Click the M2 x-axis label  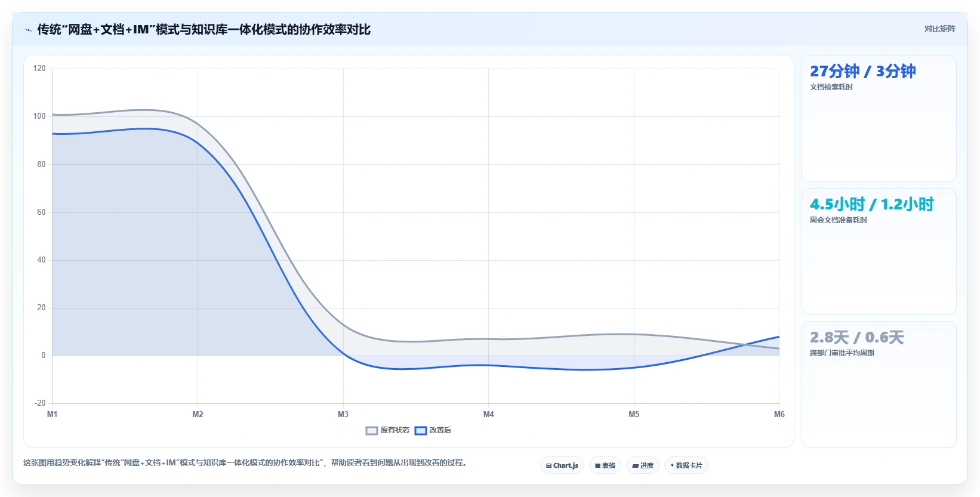198,414
